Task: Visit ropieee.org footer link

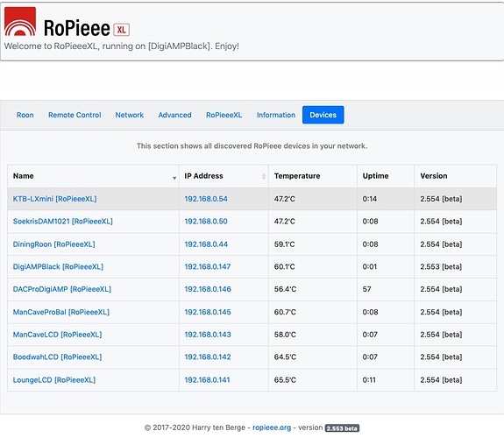Action: click(x=272, y=427)
